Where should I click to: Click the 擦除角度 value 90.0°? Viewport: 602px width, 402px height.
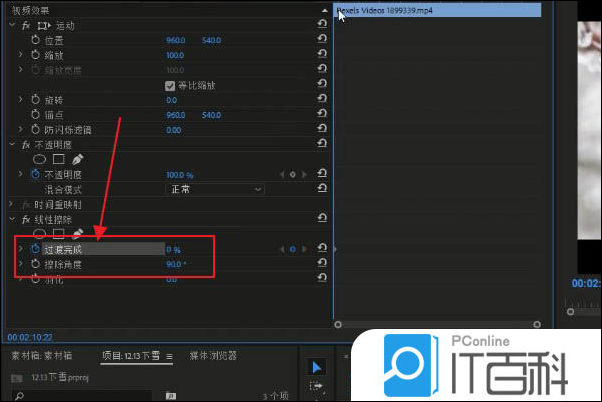coord(176,265)
